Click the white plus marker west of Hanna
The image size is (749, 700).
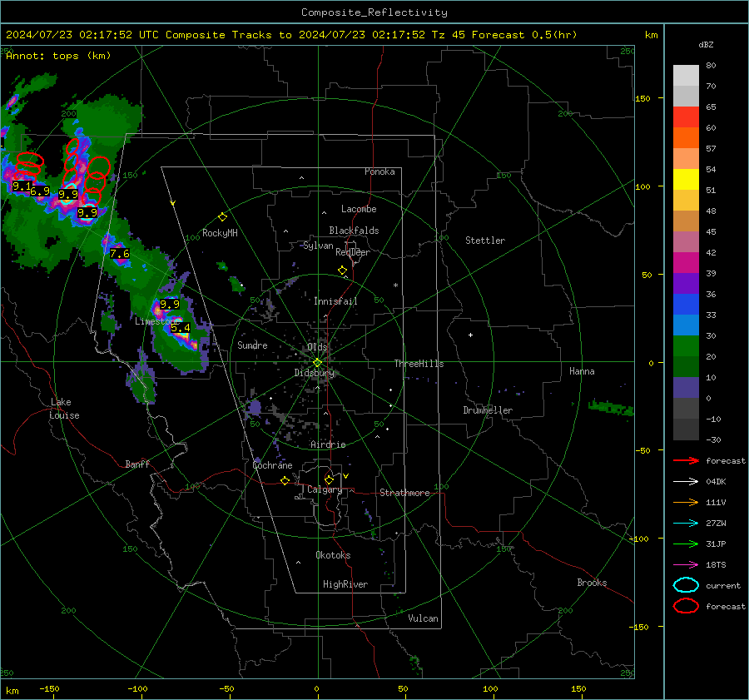pyautogui.click(x=470, y=335)
